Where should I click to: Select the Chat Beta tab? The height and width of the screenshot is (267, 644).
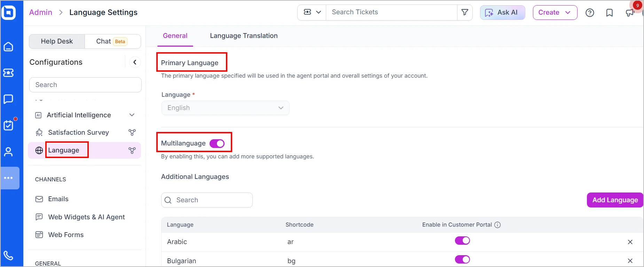click(112, 41)
